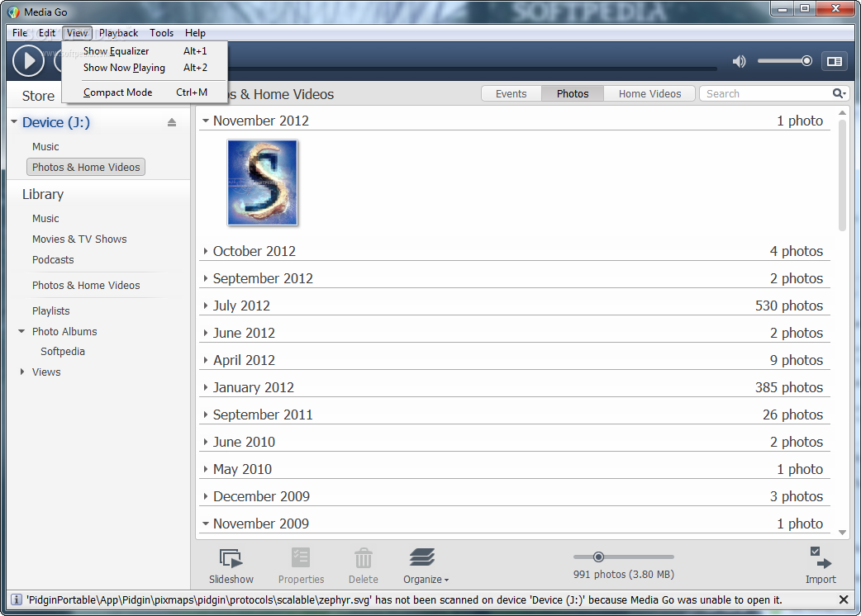Open Movies & TV Shows library
This screenshot has height=616, width=861.
(x=79, y=239)
